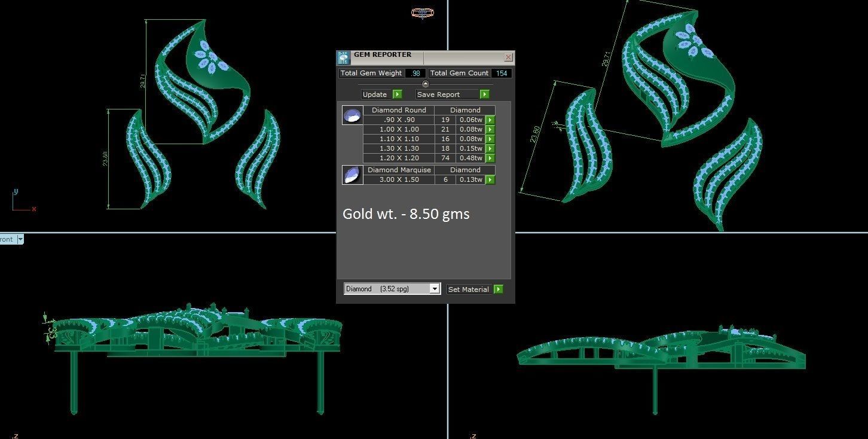The height and width of the screenshot is (439, 868).
Task: Click the 0.13tw weight cell
Action: pyautogui.click(x=470, y=179)
